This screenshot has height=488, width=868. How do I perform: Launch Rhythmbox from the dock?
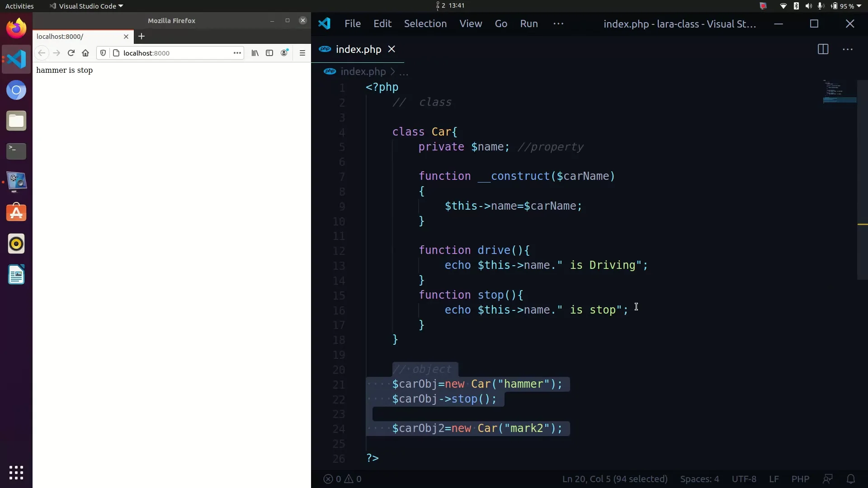pos(16,244)
